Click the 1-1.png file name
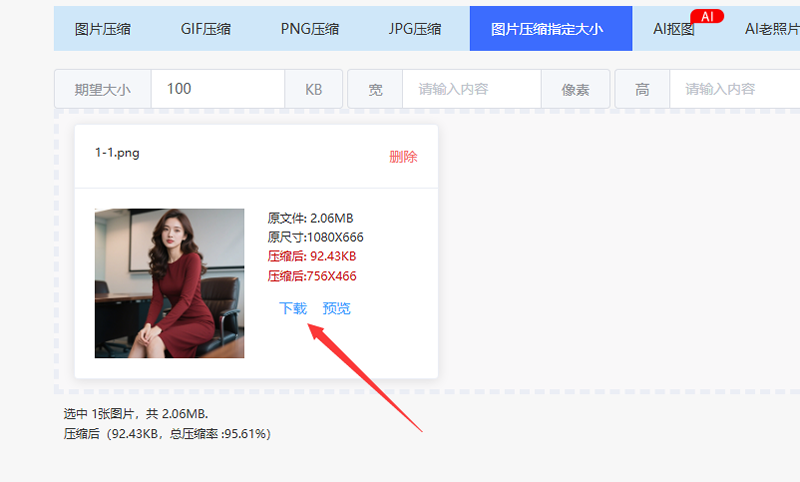 (117, 153)
